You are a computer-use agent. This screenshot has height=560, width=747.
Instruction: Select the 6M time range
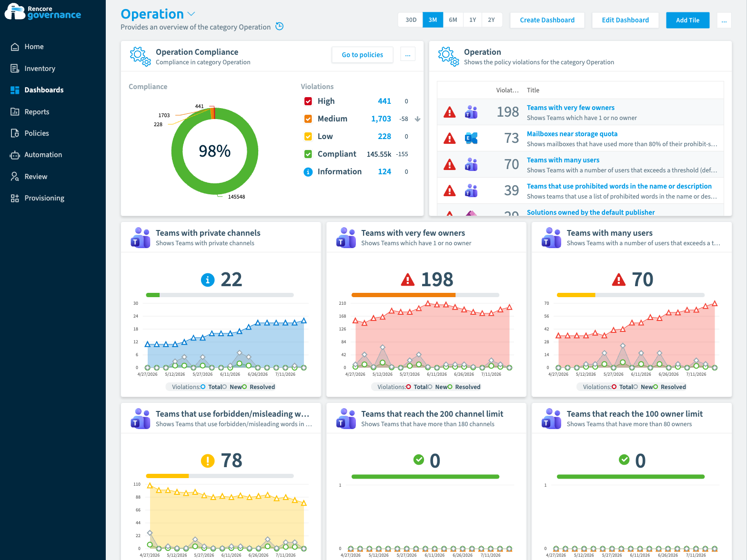click(453, 20)
